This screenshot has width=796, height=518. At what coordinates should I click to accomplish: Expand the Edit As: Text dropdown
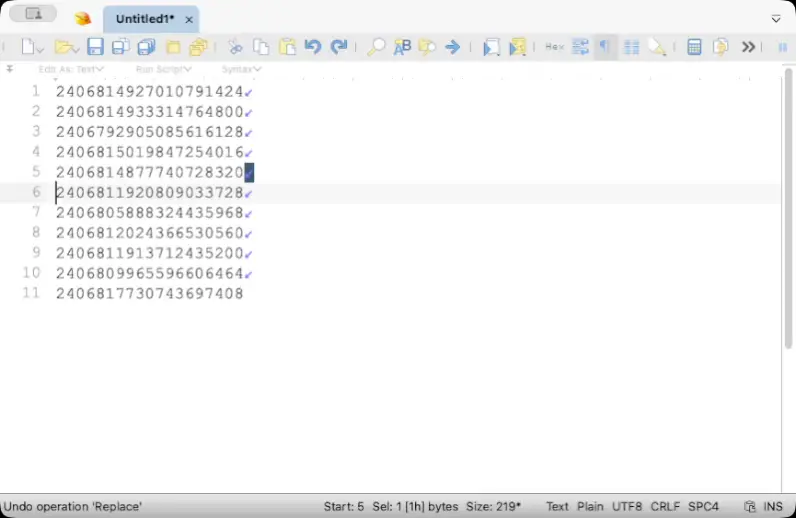point(71,69)
